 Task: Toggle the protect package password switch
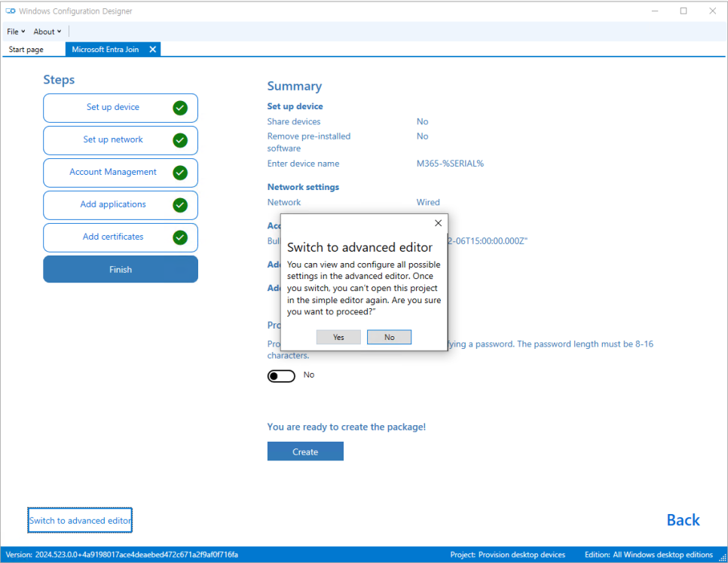point(281,375)
